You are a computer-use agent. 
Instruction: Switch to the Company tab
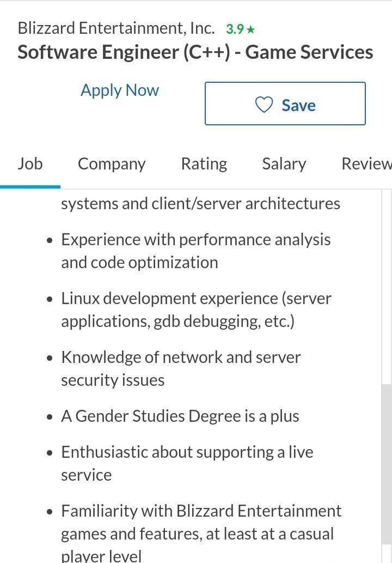pos(112,164)
